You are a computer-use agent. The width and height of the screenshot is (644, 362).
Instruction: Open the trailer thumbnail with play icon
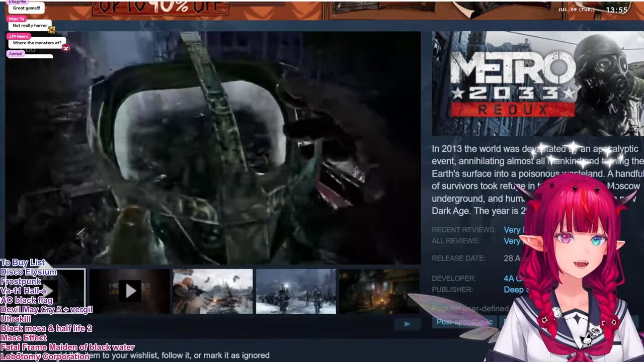pyautogui.click(x=130, y=291)
